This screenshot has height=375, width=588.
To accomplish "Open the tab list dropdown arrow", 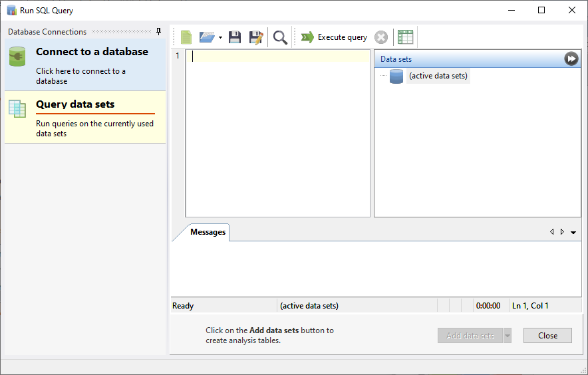I will click(573, 233).
